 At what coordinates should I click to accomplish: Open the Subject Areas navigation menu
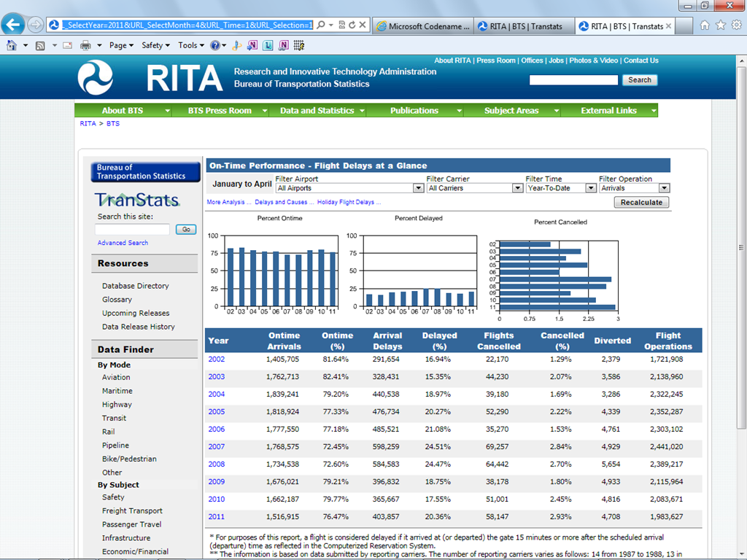[511, 111]
